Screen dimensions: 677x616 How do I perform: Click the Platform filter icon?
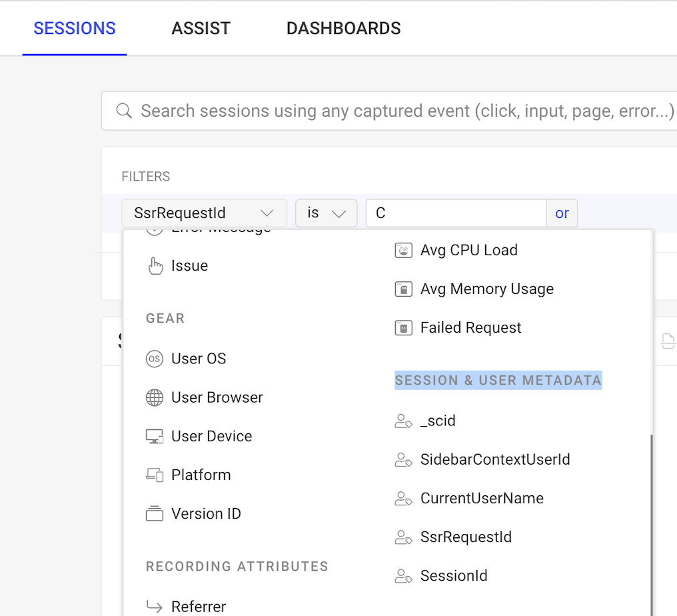154,475
